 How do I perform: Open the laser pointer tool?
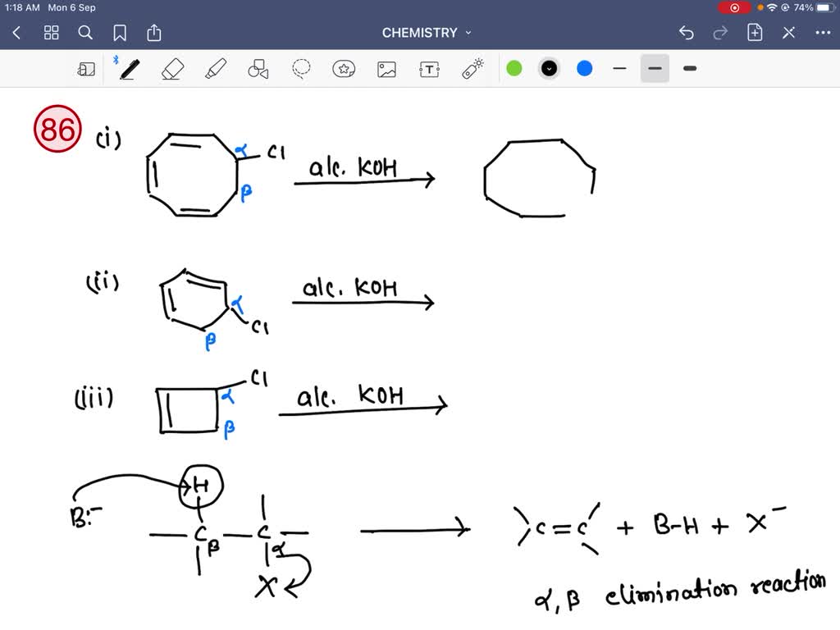[472, 68]
